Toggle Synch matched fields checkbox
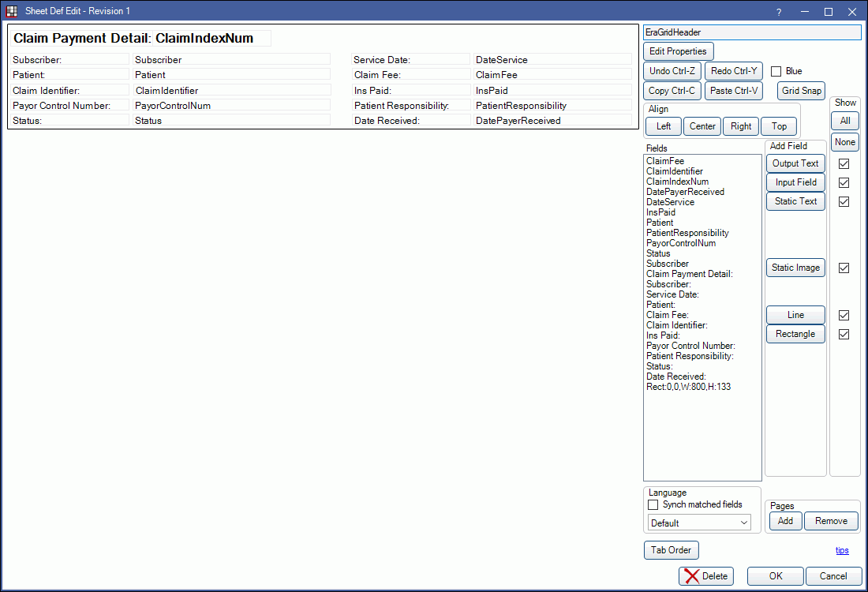This screenshot has height=592, width=868. point(653,505)
